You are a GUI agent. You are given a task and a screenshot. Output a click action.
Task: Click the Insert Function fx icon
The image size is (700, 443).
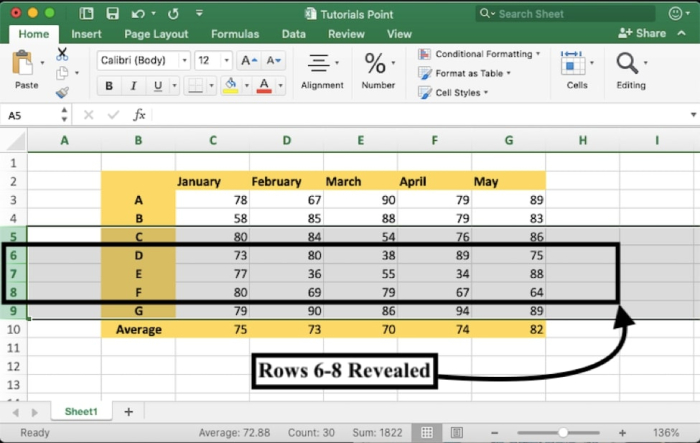[x=139, y=115]
